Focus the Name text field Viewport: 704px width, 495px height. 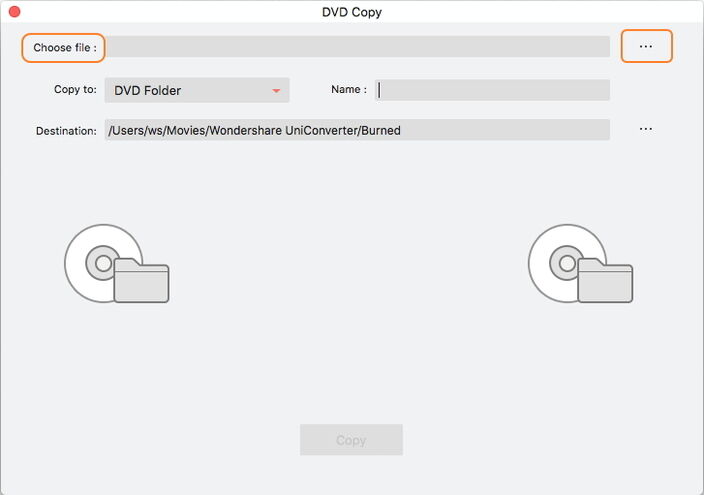(x=492, y=90)
